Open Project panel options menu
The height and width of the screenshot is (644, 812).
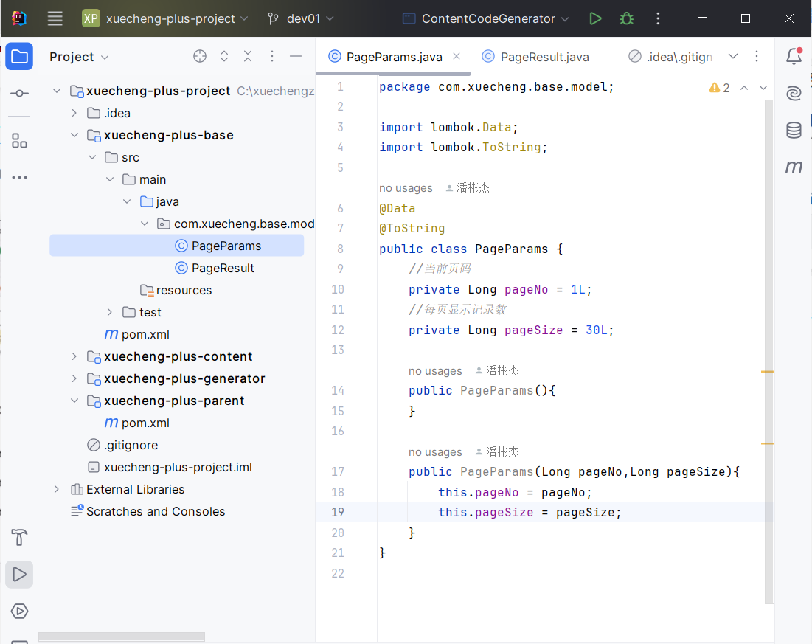(x=272, y=57)
